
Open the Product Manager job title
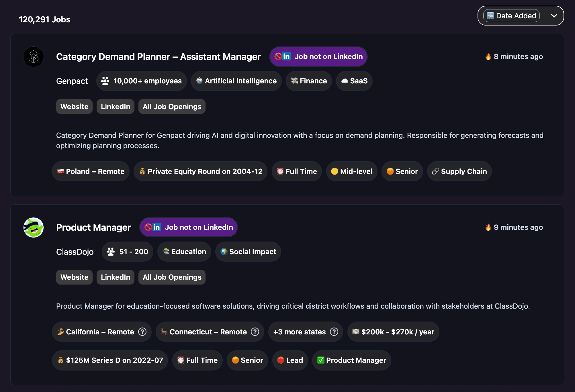93,228
